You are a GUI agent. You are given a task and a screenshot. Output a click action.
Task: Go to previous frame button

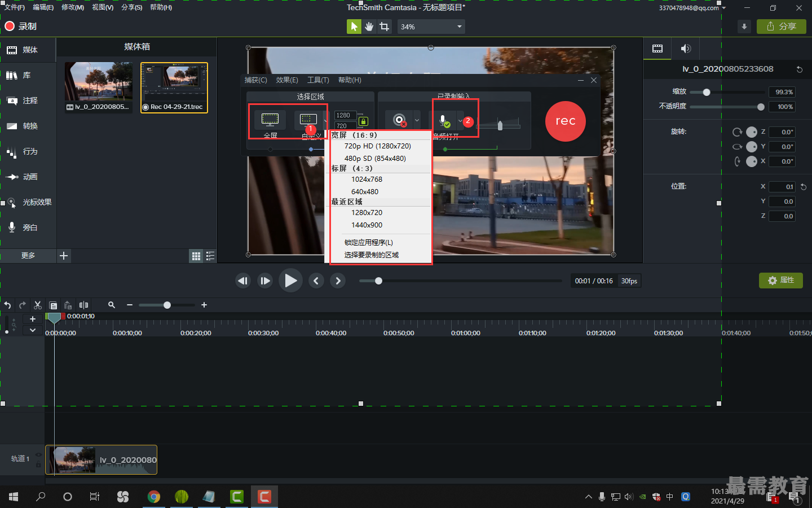point(243,281)
